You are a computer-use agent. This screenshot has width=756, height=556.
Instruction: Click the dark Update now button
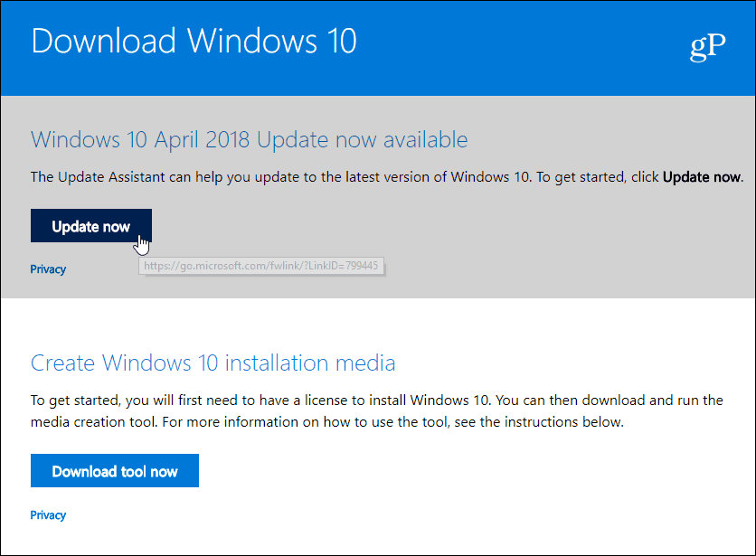pos(91,226)
